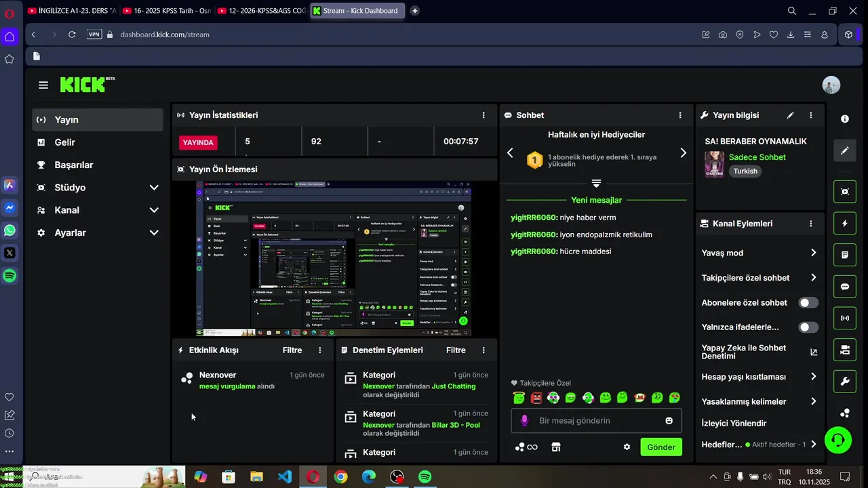Toggle Yalnızca ifadelerle switch
Viewport: 868px width, 488px height.
(808, 327)
